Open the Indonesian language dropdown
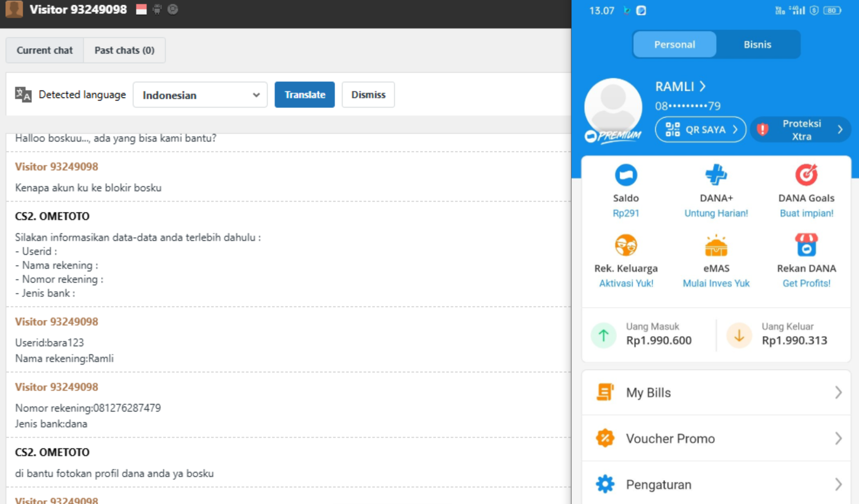859x504 pixels. pyautogui.click(x=200, y=95)
